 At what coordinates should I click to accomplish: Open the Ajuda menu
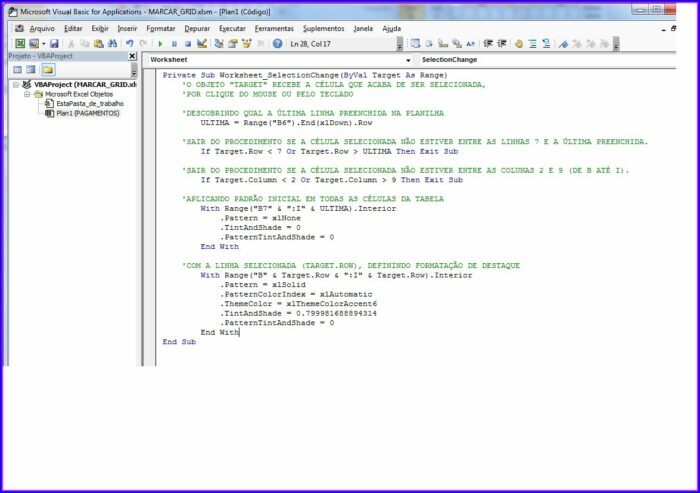click(392, 29)
